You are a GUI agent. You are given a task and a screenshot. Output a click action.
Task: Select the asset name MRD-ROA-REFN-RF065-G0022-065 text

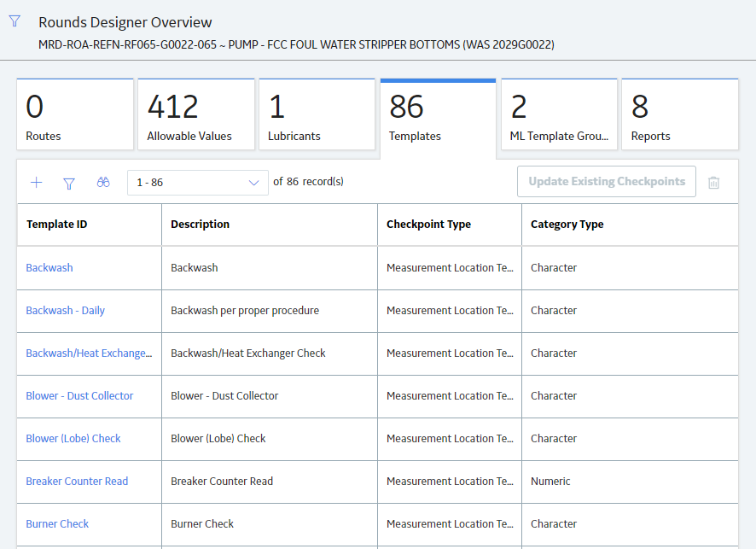click(127, 45)
